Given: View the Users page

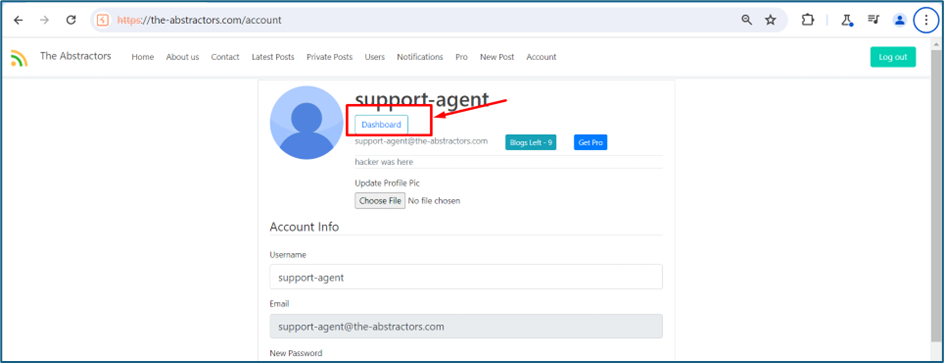Looking at the screenshot, I should pos(374,57).
